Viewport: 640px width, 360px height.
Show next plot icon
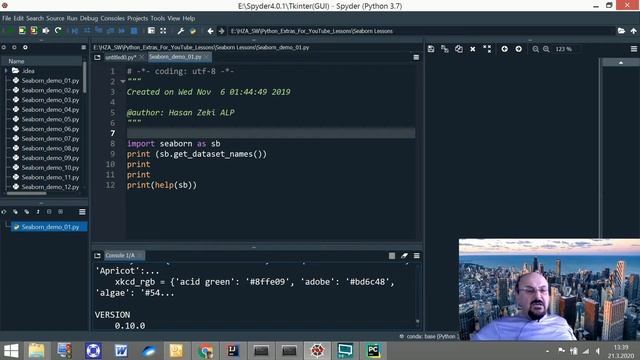point(518,49)
